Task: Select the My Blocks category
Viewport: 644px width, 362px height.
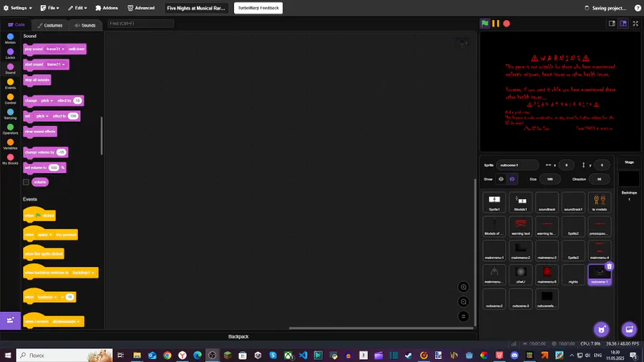Action: (10, 160)
